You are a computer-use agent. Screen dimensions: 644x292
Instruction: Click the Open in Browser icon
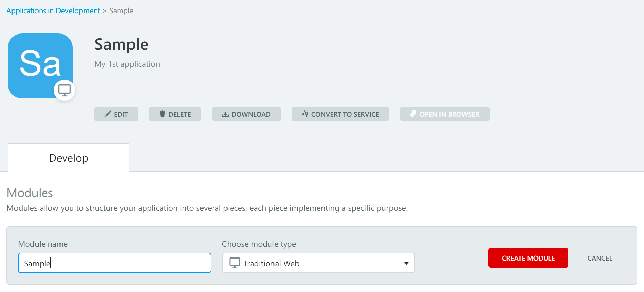point(413,114)
